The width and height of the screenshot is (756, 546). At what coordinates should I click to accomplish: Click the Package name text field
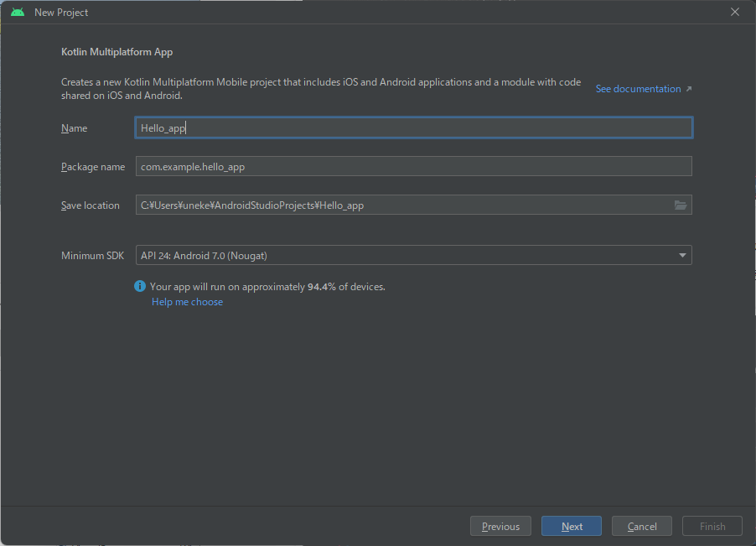(413, 166)
